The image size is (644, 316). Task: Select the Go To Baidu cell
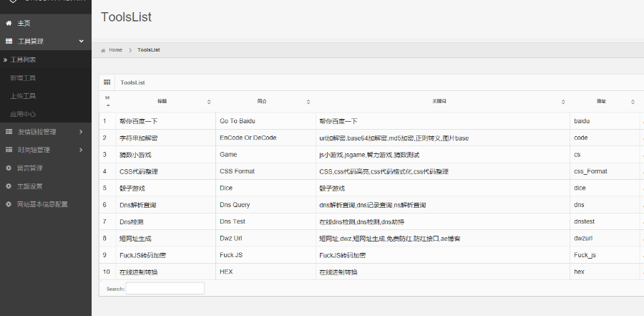265,121
